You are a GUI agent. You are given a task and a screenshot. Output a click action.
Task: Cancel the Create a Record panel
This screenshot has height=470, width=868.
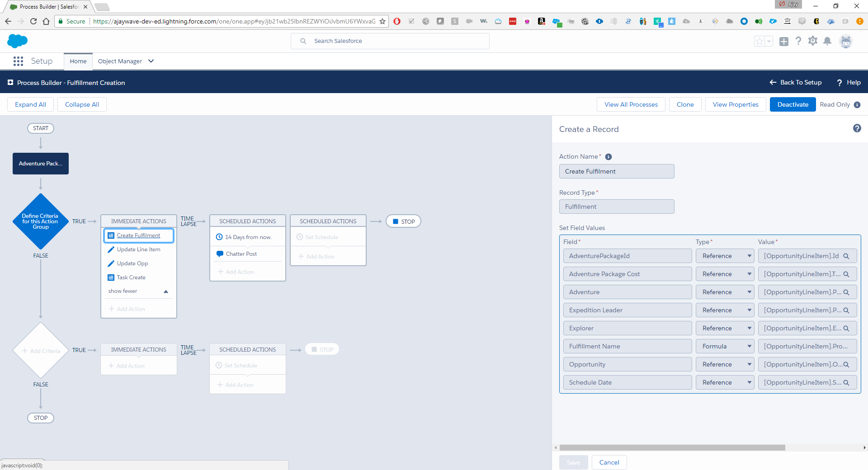(x=609, y=462)
